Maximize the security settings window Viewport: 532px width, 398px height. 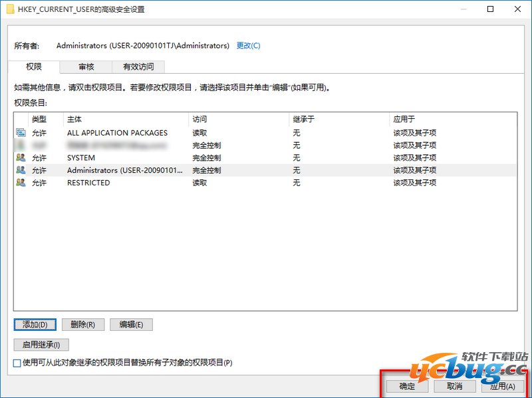pos(490,9)
